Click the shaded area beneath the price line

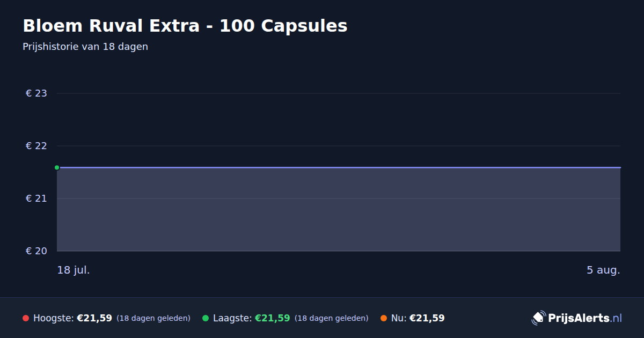click(x=339, y=209)
